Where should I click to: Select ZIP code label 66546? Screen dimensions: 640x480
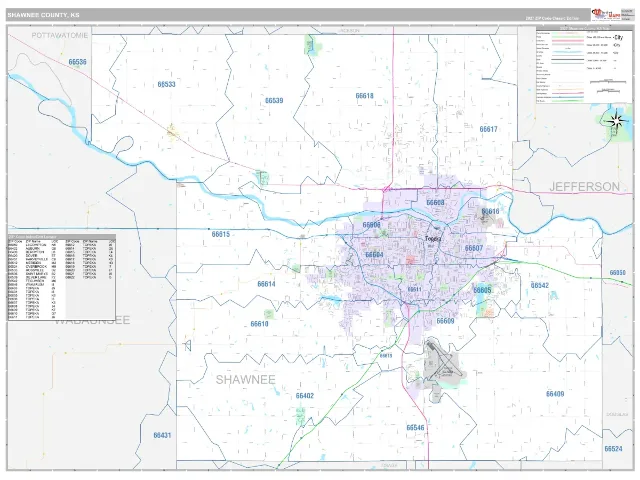coord(416,428)
